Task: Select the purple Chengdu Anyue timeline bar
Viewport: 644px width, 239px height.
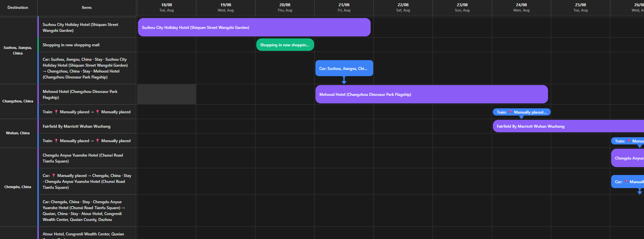Action: click(628, 158)
